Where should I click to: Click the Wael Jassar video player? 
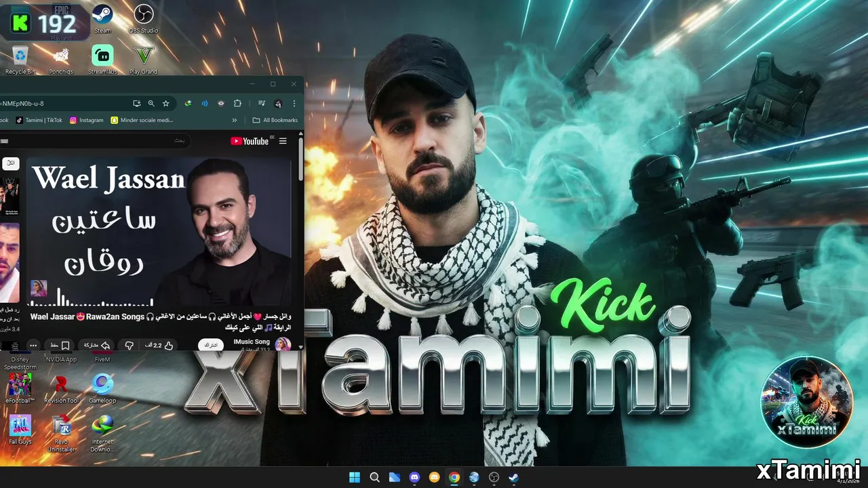(159, 232)
